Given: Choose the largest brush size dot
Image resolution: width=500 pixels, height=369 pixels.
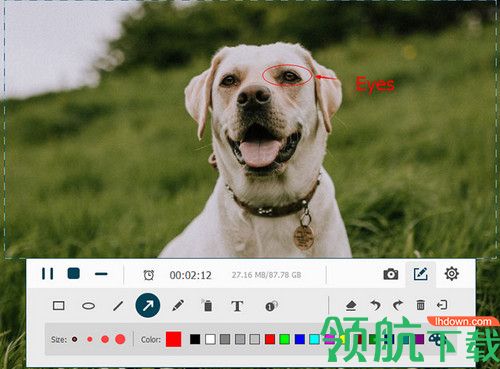Looking at the screenshot, I should click(x=120, y=339).
